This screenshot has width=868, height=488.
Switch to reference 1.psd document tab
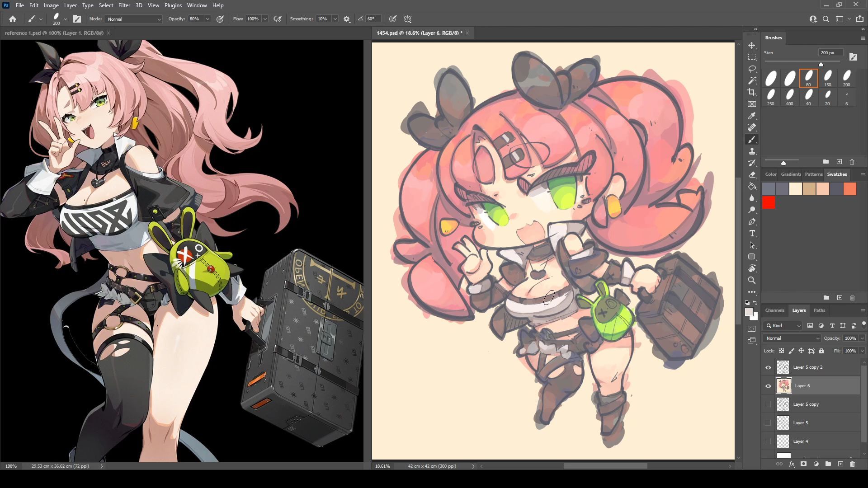(x=54, y=33)
